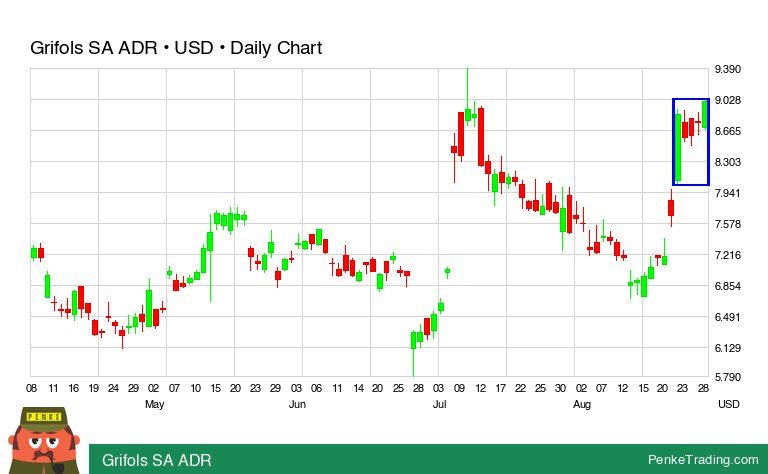This screenshot has width=768, height=474.
Task: Click the 19 date label on the axis
Action: click(94, 388)
